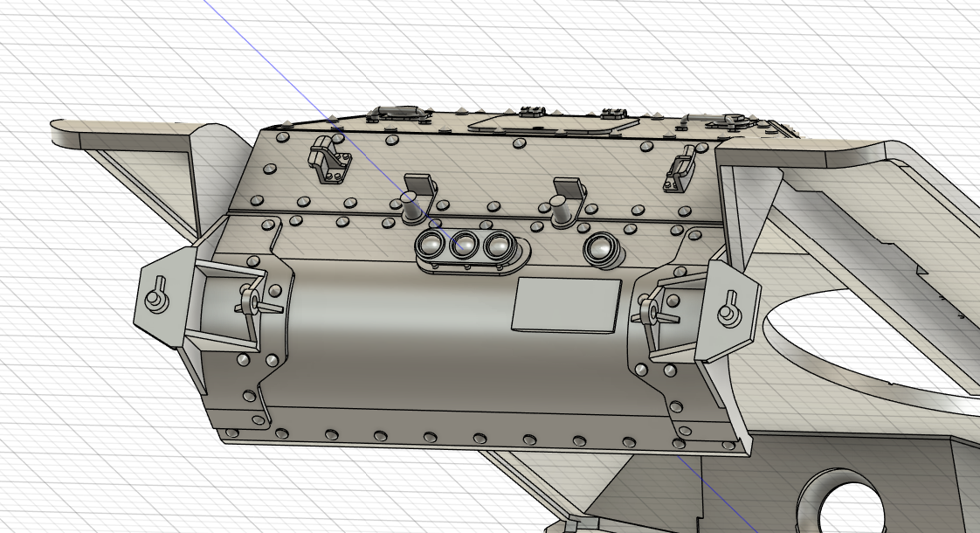Viewport: 980px width, 533px height.
Task: Pick the right cylindrical peg above the single port
Action: pos(559,210)
